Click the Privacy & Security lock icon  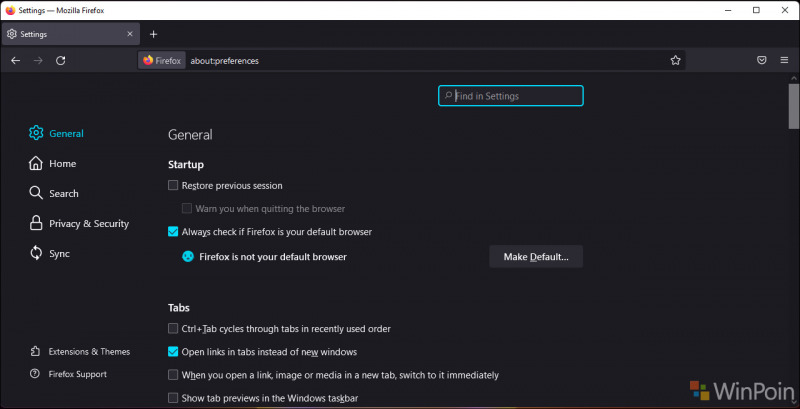[x=36, y=223]
